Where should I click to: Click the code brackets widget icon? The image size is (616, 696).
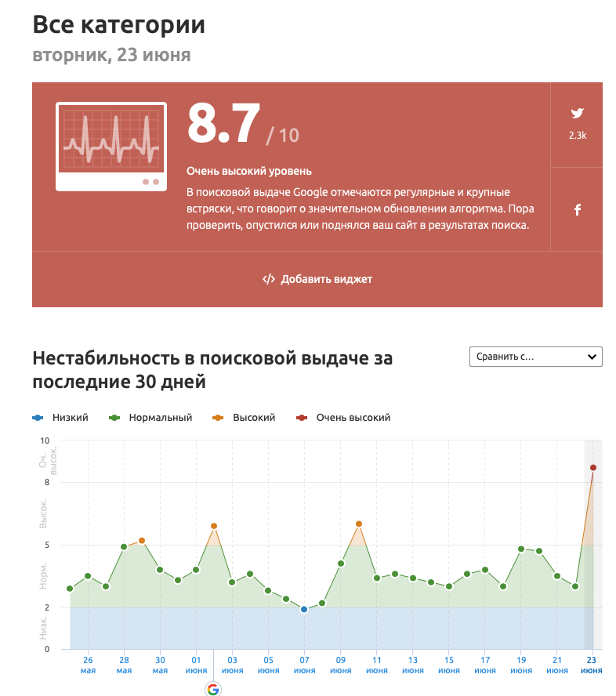coord(269,279)
